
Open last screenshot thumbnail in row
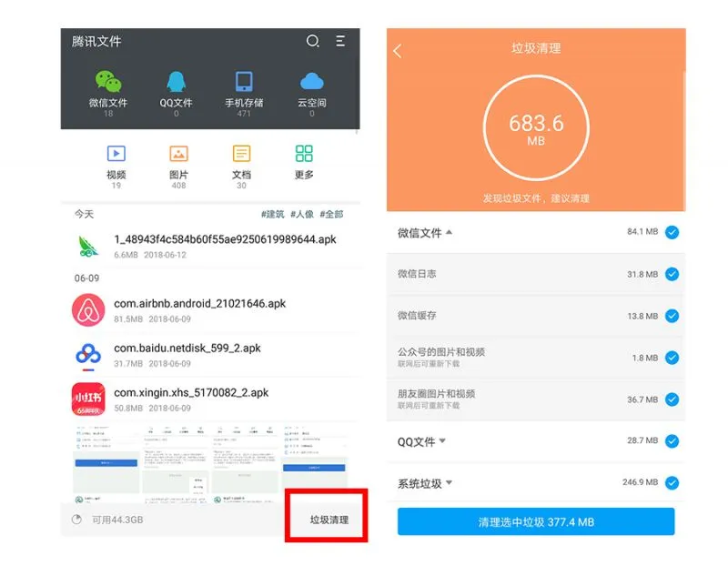coord(315,463)
